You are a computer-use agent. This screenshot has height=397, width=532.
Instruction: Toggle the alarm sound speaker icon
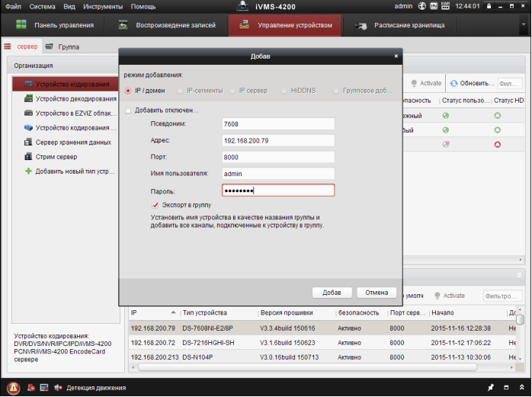58,388
